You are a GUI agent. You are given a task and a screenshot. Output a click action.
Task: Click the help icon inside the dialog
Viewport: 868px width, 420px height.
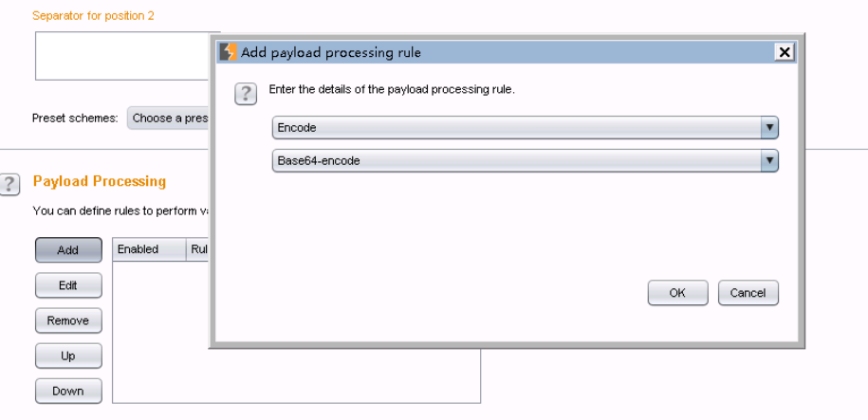[x=245, y=93]
